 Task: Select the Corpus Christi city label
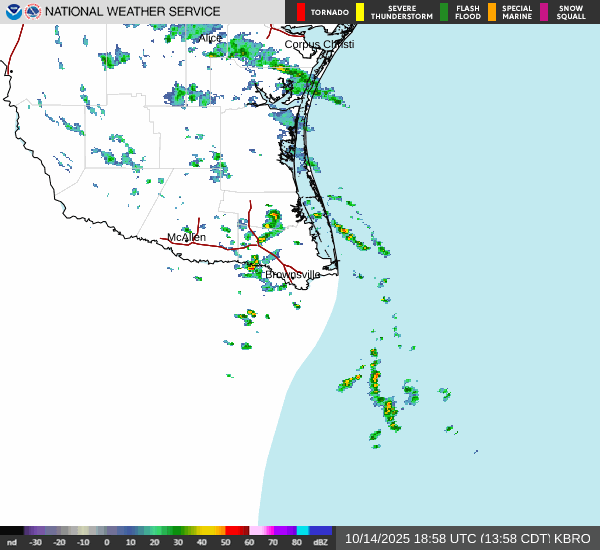(319, 44)
